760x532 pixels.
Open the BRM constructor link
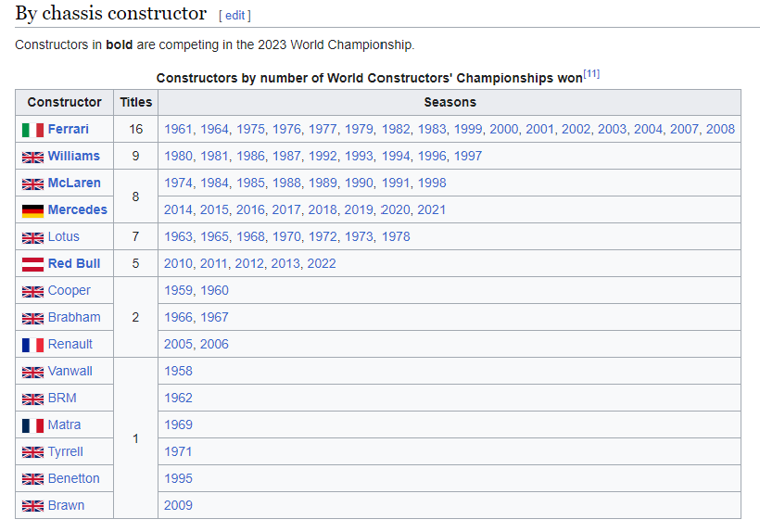(62, 399)
